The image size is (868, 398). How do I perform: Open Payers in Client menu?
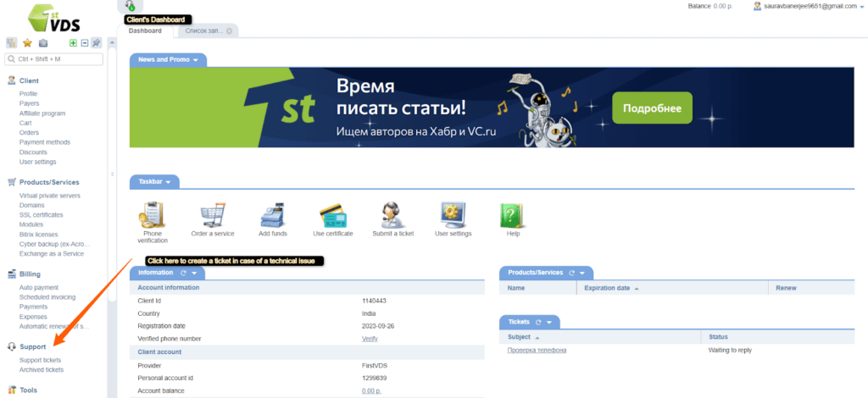tap(30, 103)
